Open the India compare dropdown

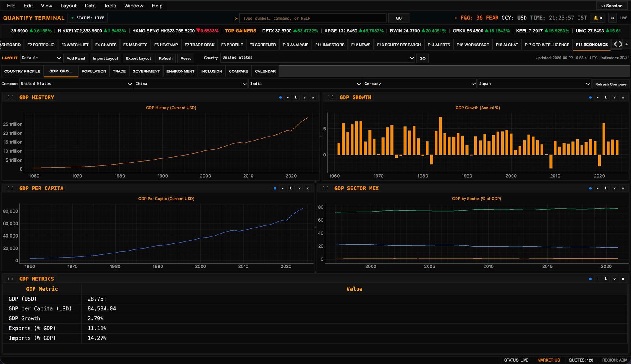(x=305, y=84)
